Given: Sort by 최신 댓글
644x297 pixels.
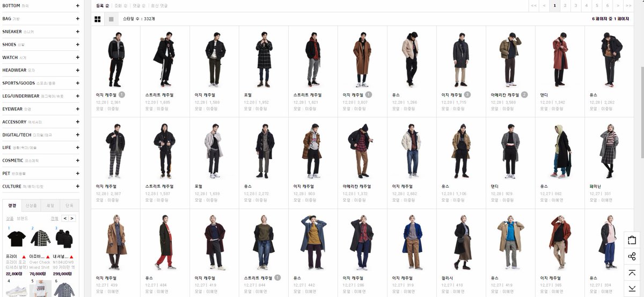Looking at the screenshot, I should [x=159, y=5].
